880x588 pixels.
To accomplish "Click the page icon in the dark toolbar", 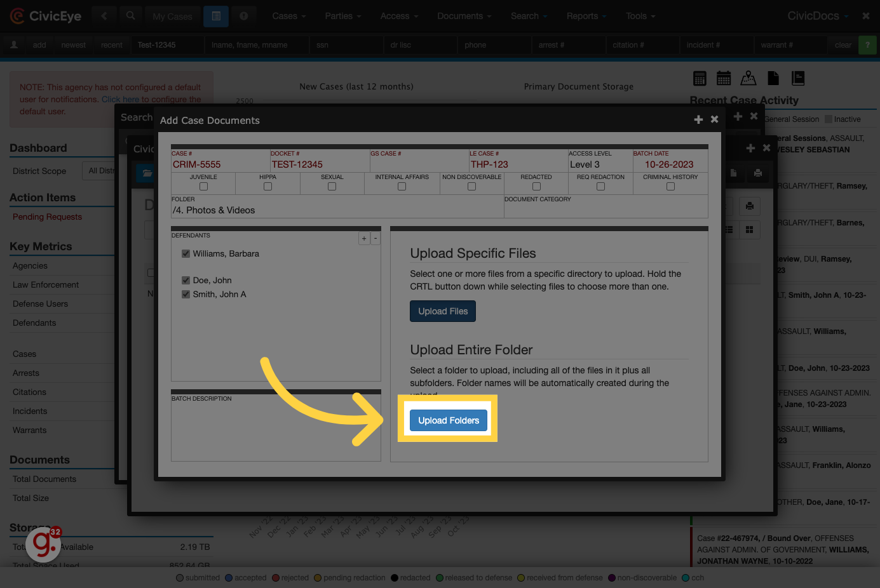I will tap(733, 173).
